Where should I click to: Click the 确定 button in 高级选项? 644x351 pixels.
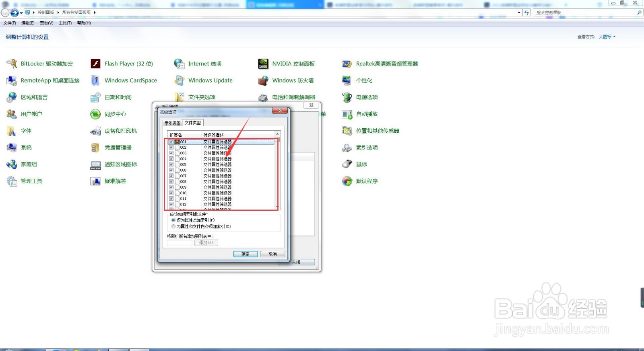246,254
